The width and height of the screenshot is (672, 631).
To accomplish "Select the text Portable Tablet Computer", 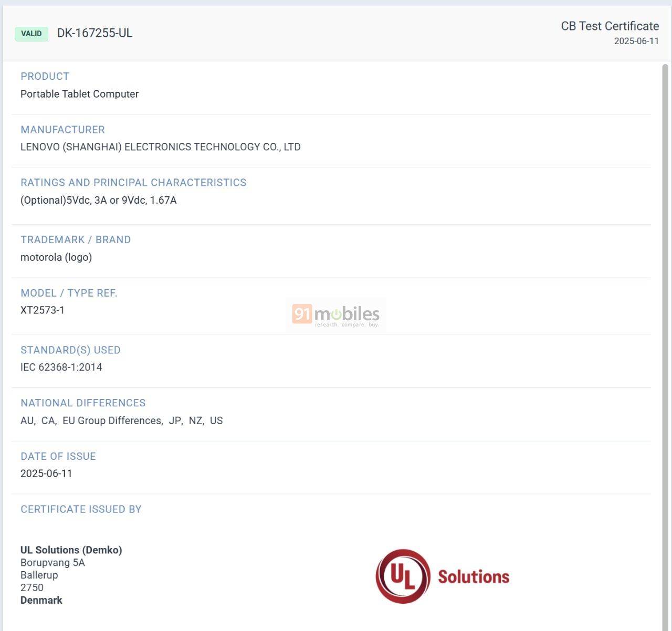I will pos(79,94).
